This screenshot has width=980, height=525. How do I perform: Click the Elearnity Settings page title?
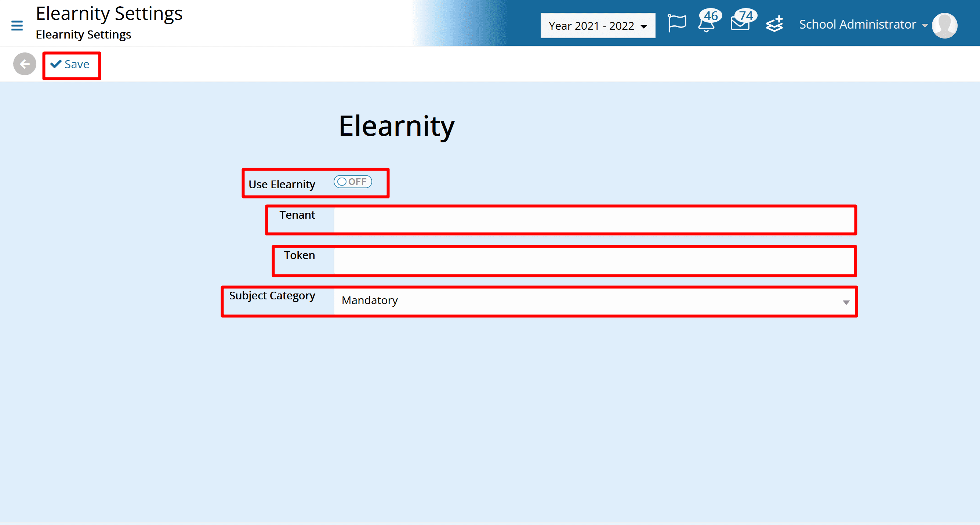coord(109,14)
